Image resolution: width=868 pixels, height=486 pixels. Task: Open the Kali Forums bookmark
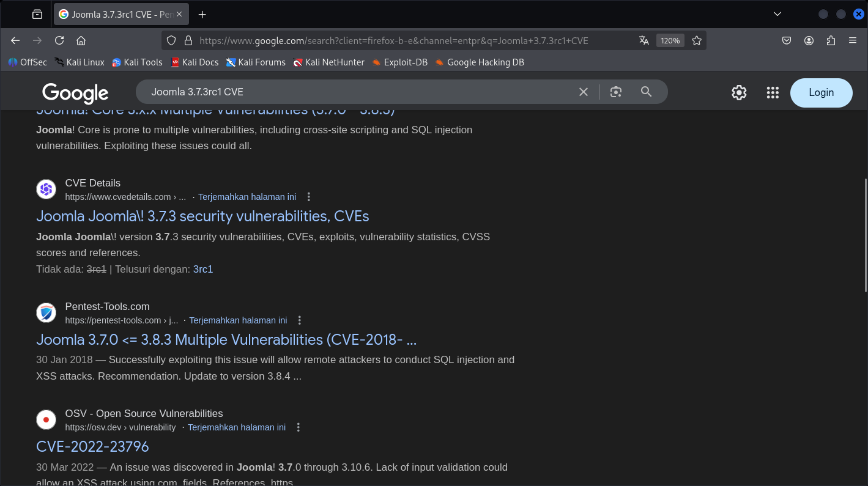pos(256,62)
